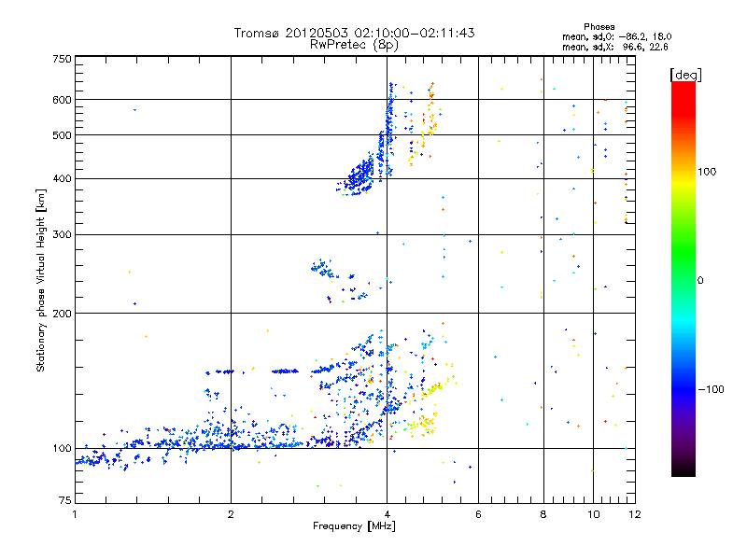Click the plot title 'Tromsø 20120503 02:10:00-02:11:43'

pyautogui.click(x=354, y=33)
